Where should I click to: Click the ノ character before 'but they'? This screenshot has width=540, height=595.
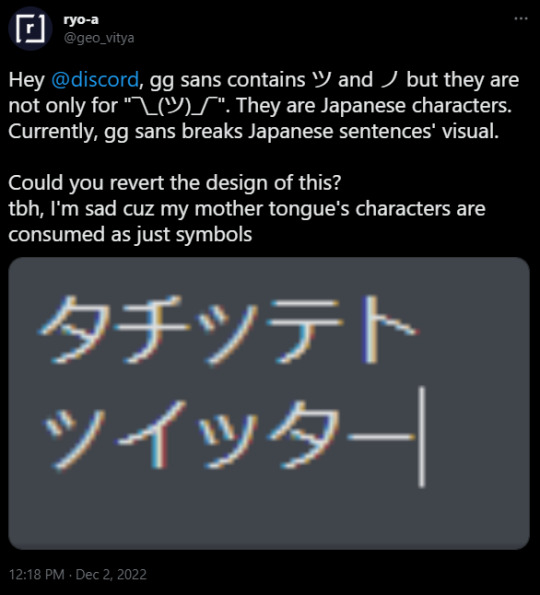(389, 80)
